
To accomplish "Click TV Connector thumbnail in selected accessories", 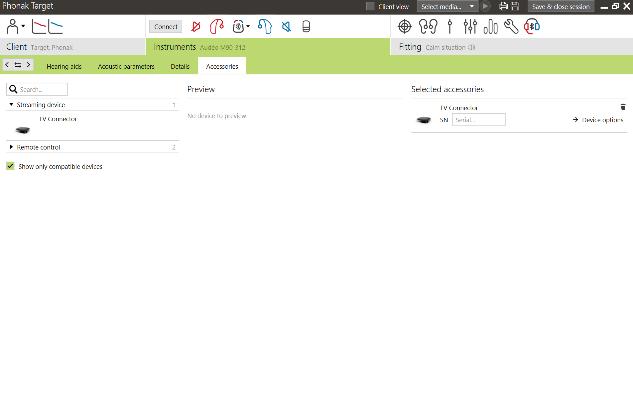I will tap(423, 120).
